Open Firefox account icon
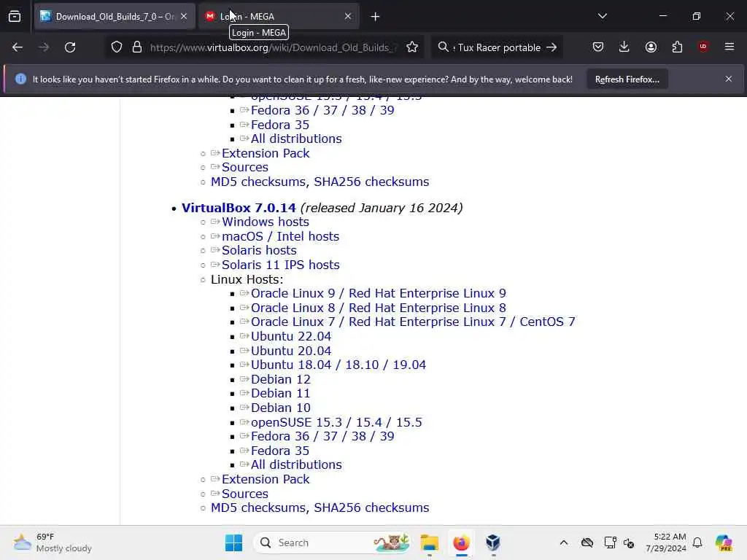 coord(651,47)
